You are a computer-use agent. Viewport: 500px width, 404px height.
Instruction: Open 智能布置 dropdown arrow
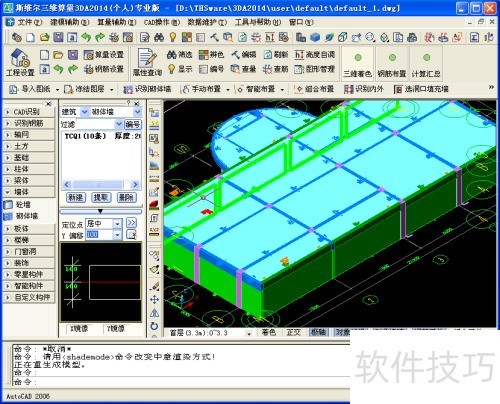282,90
